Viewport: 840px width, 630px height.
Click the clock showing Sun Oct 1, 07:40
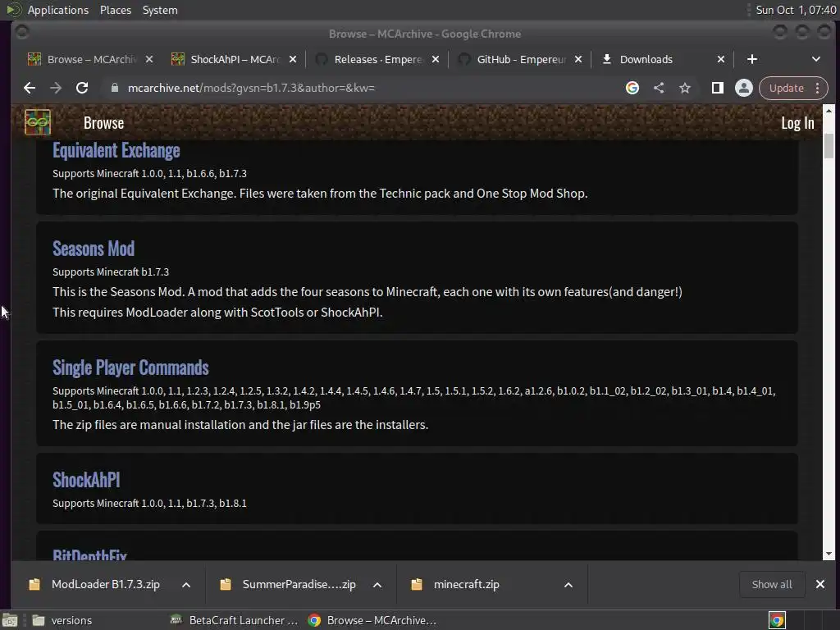(x=796, y=10)
